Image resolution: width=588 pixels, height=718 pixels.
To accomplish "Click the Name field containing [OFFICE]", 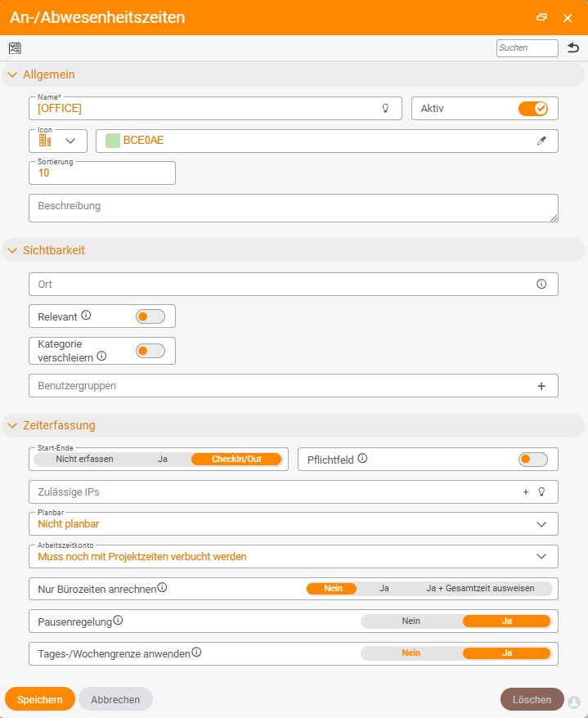I will (x=215, y=109).
